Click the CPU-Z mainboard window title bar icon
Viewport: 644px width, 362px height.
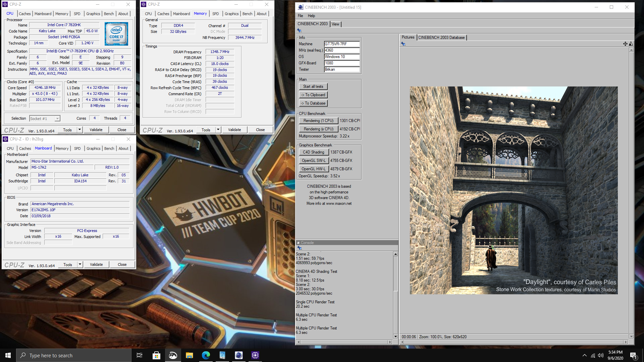point(5,139)
